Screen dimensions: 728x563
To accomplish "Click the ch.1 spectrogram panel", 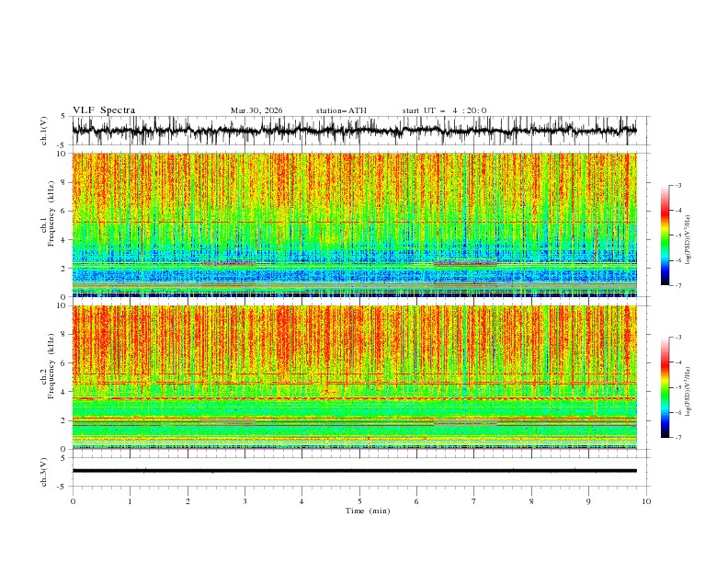I will pos(354,224).
